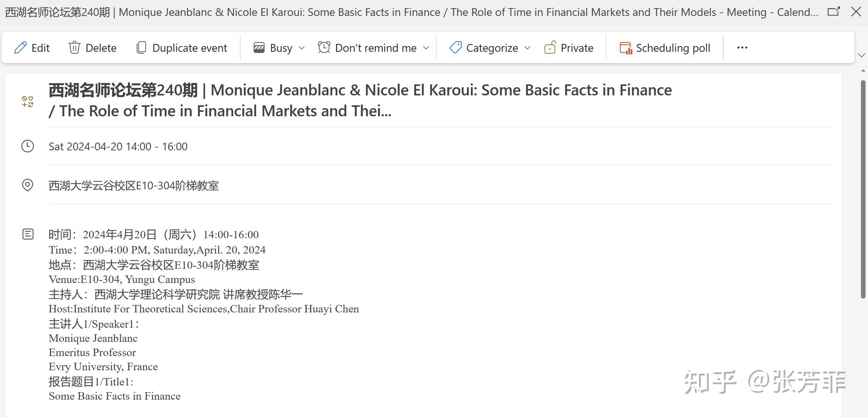Close the event details window
Image resolution: width=868 pixels, height=417 pixels.
(856, 12)
